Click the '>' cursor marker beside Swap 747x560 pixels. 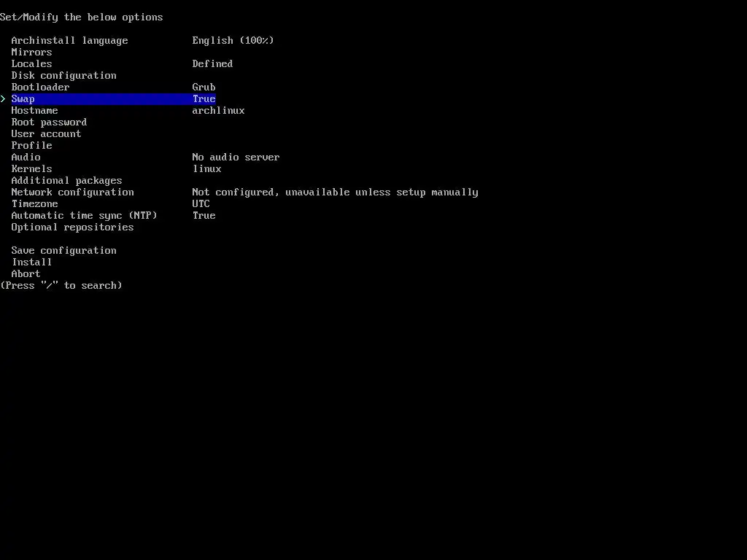point(3,99)
